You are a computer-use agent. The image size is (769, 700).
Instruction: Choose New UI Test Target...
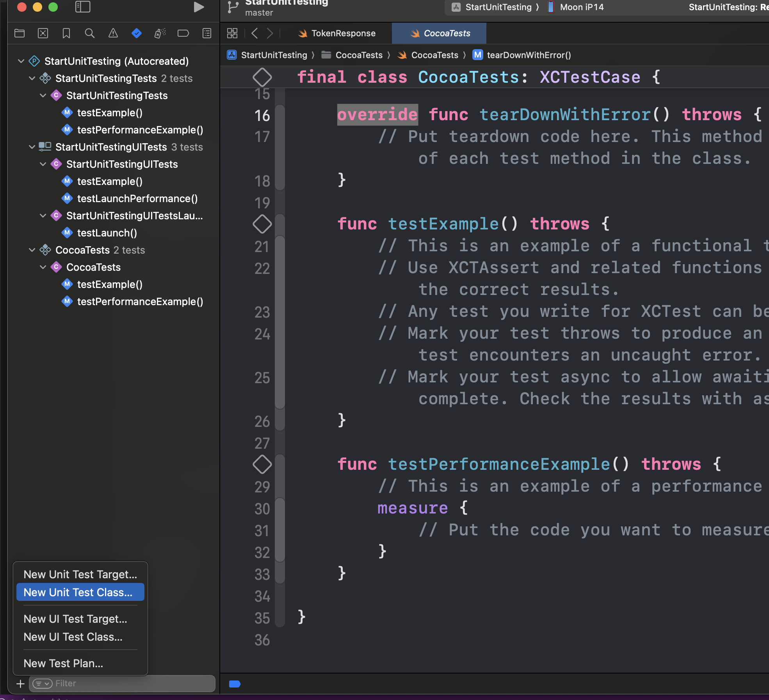(x=80, y=619)
